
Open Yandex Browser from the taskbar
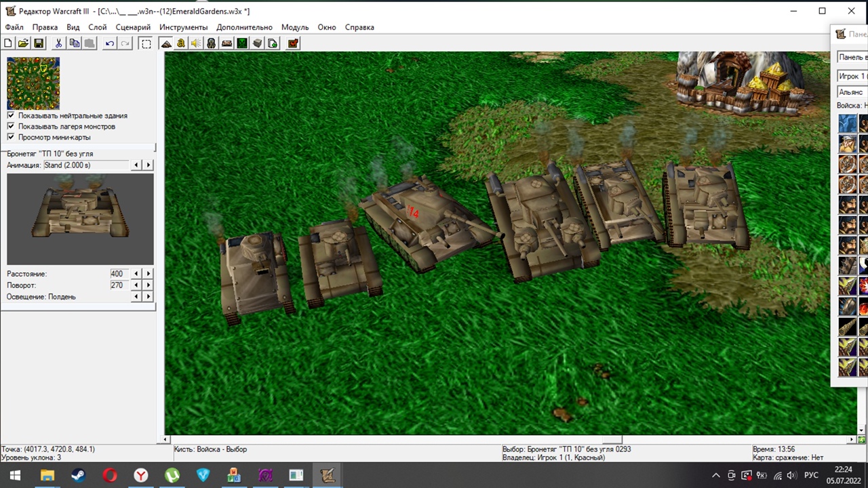click(140, 475)
